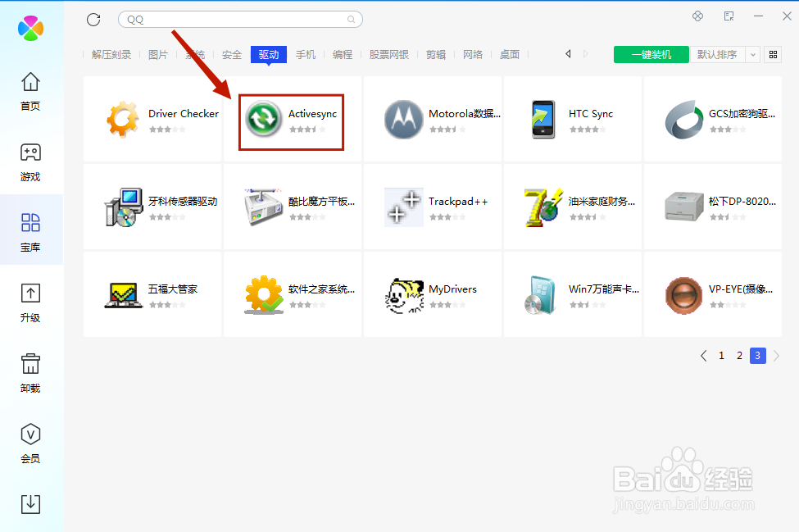
Task: Open the 五福大管家 app icon
Action: 123,294
